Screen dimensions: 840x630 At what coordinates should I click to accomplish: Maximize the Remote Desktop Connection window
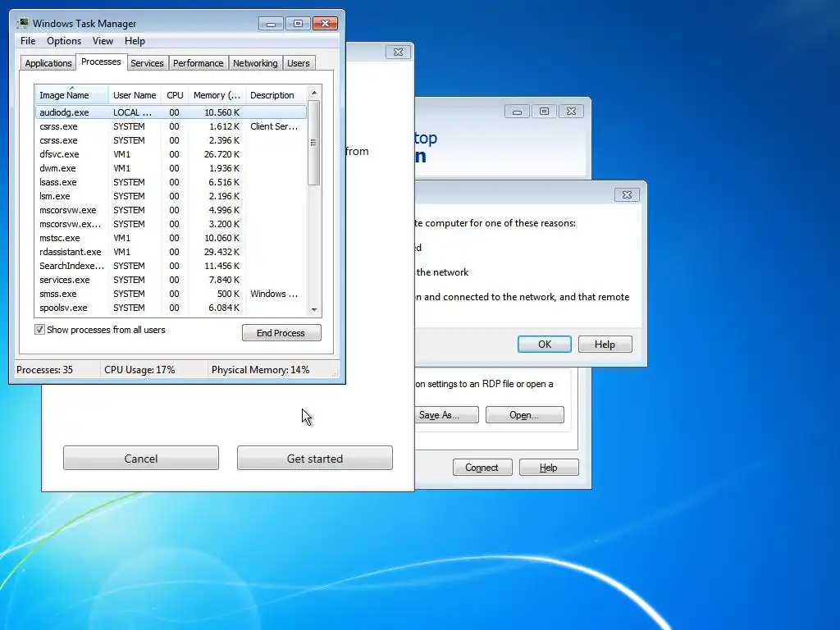coord(545,112)
